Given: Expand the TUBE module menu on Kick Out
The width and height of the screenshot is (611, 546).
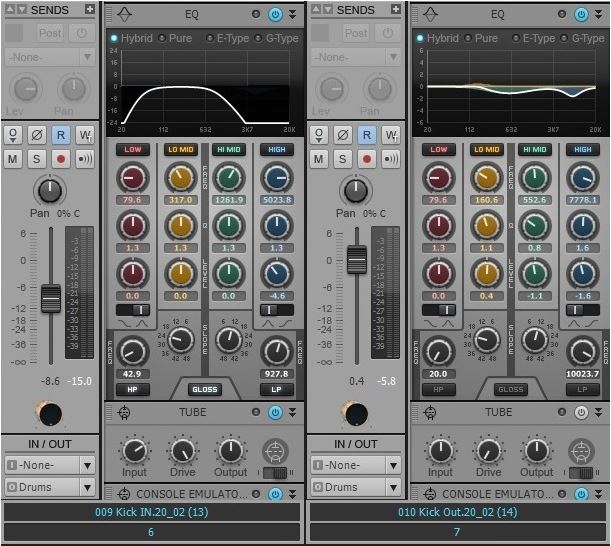Looking at the screenshot, I should point(599,412).
